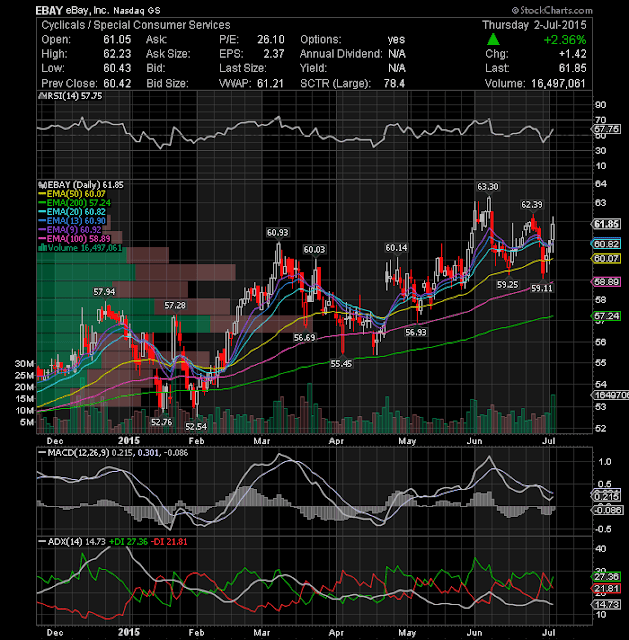Click the 60.93 March high annotation
629x640 pixels.
[x=278, y=233]
